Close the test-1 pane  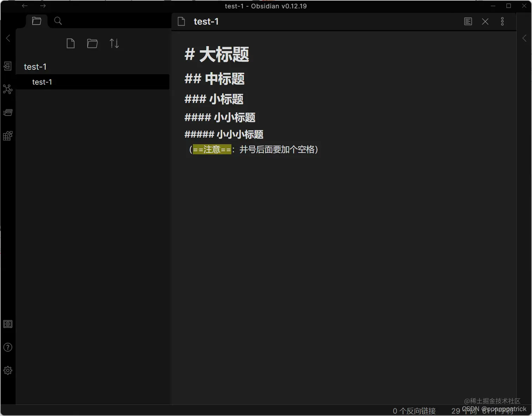[x=485, y=21]
